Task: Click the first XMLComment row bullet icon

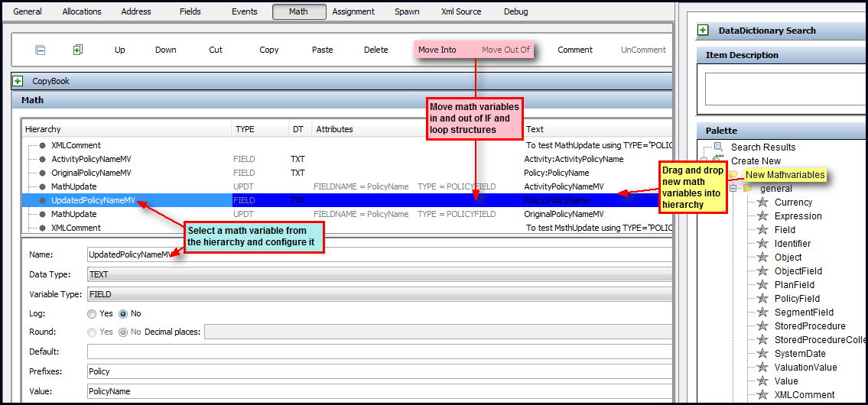Action: pos(42,145)
